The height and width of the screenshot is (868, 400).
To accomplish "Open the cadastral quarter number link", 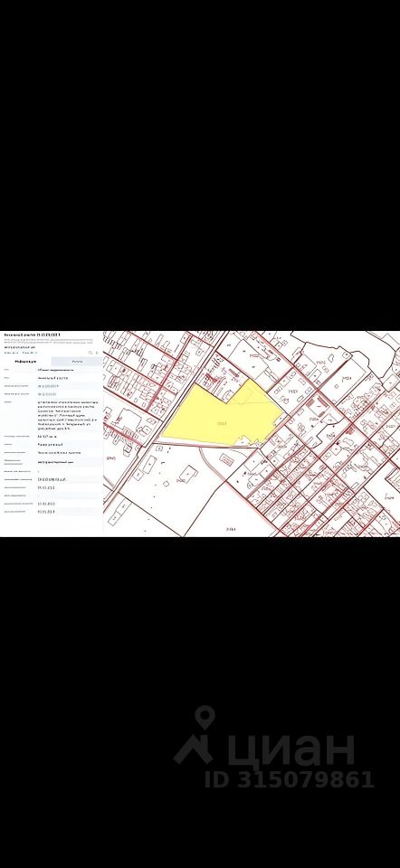I will (46, 394).
